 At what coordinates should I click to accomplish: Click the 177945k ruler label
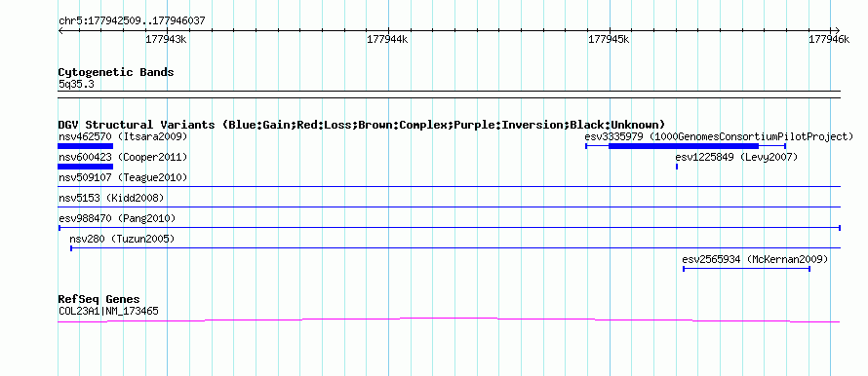pos(609,39)
